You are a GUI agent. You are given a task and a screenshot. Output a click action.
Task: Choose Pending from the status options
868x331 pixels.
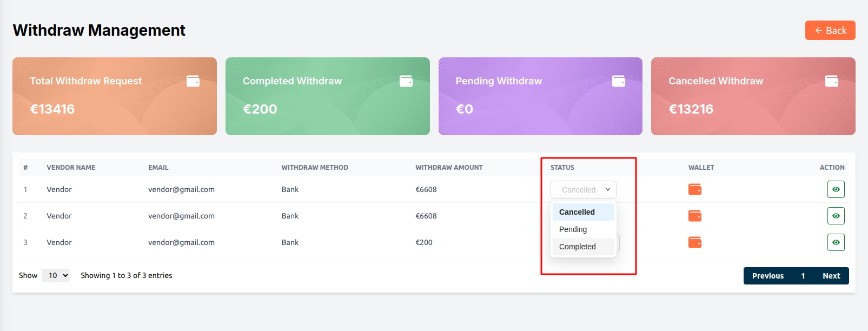click(573, 229)
